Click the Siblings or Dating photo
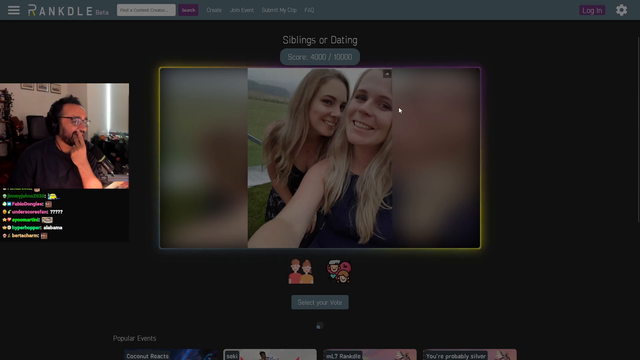This screenshot has height=360, width=640. [x=320, y=158]
